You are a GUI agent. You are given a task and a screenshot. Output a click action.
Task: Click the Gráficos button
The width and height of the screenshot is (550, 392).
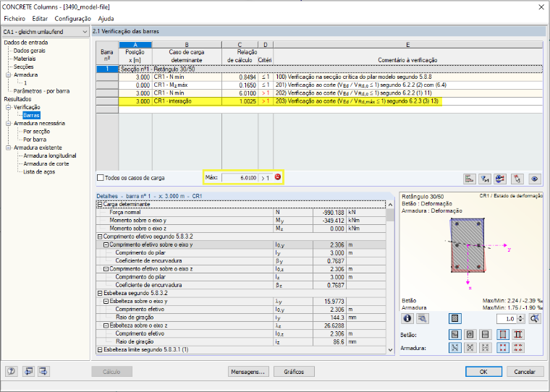294,372
